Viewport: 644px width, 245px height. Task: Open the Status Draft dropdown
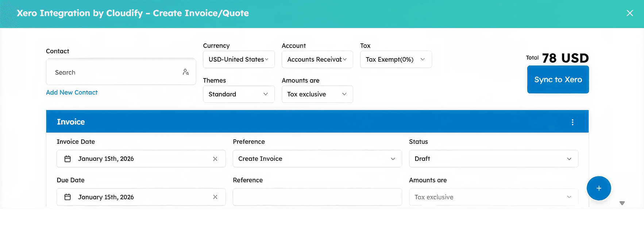pos(493,159)
